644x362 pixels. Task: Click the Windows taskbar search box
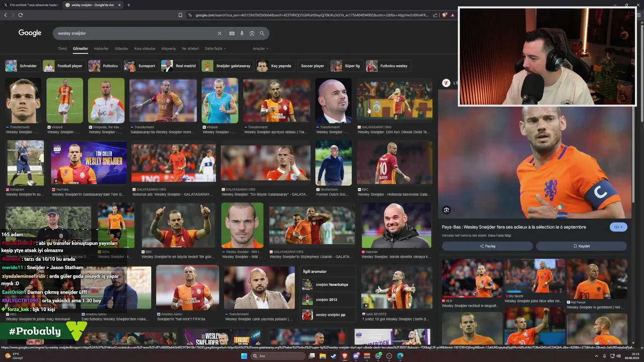[278, 356]
